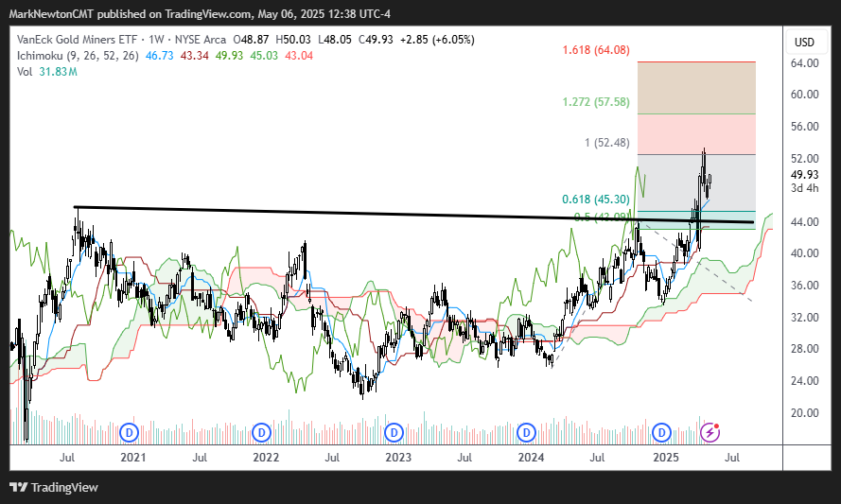Click the 1.618 (64.08) Fibonacci label

[596, 50]
